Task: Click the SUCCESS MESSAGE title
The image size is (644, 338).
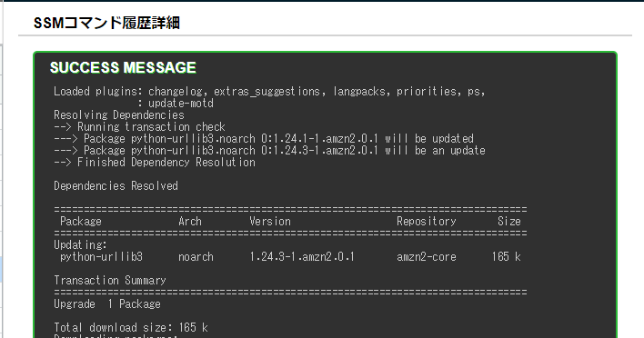Action: point(123,67)
